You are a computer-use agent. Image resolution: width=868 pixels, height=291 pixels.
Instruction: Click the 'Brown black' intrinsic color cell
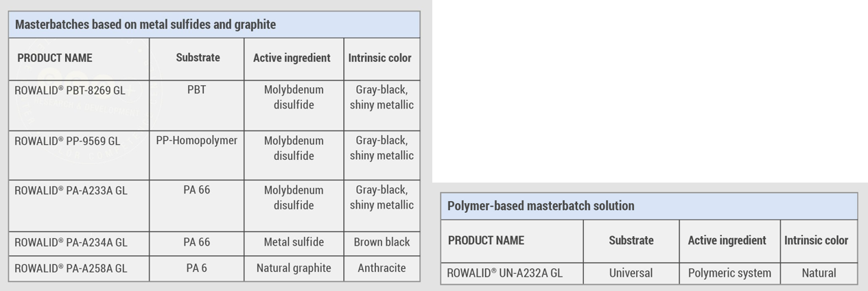point(382,242)
